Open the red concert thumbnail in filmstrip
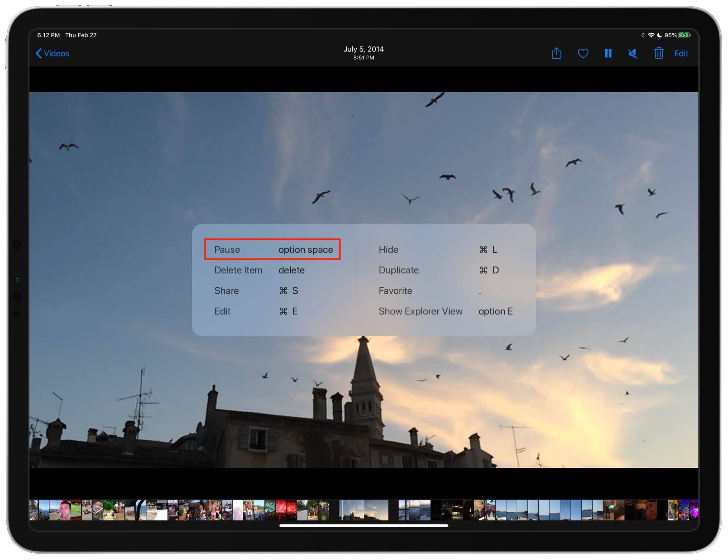 (x=281, y=510)
